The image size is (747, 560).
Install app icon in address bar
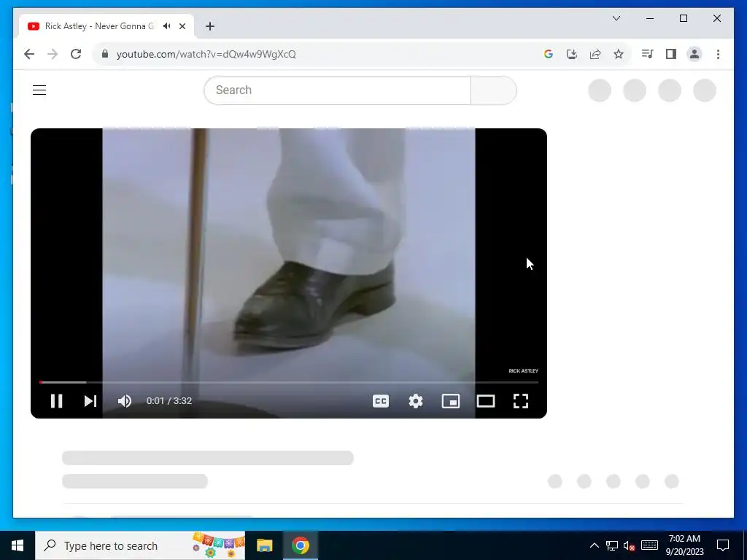pyautogui.click(x=572, y=54)
